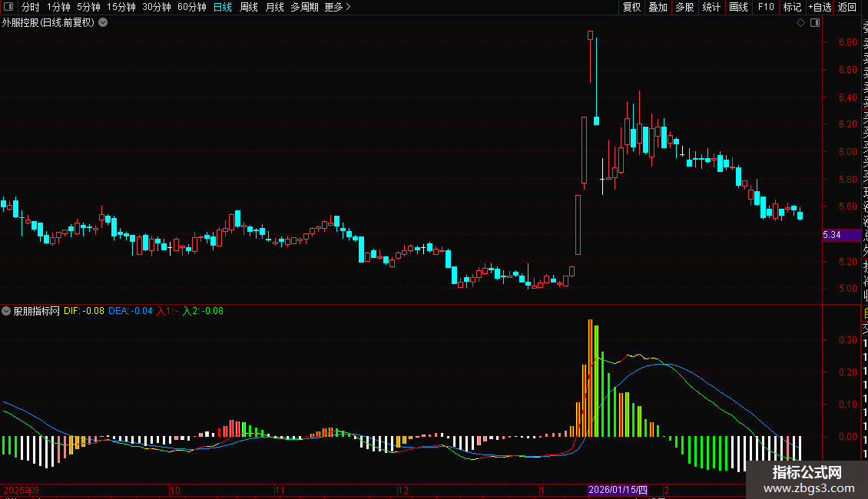Click the 返回 back button

point(847,7)
